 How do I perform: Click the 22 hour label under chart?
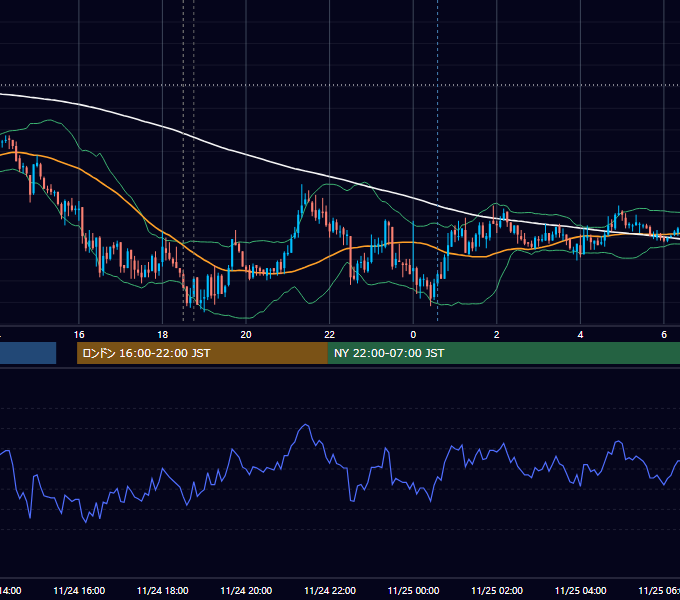(330, 335)
